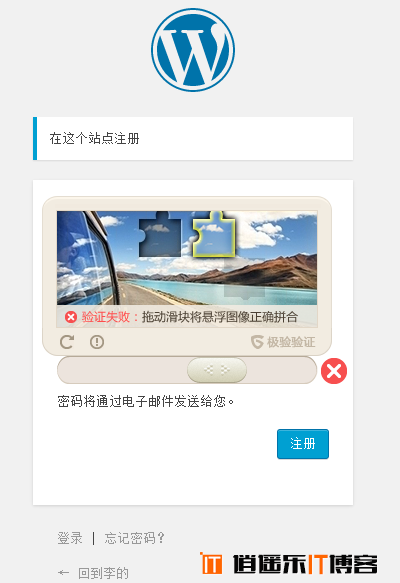The height and width of the screenshot is (583, 400).
Task: Click the faded gray puzzle piece shadow
Action: coord(244,279)
